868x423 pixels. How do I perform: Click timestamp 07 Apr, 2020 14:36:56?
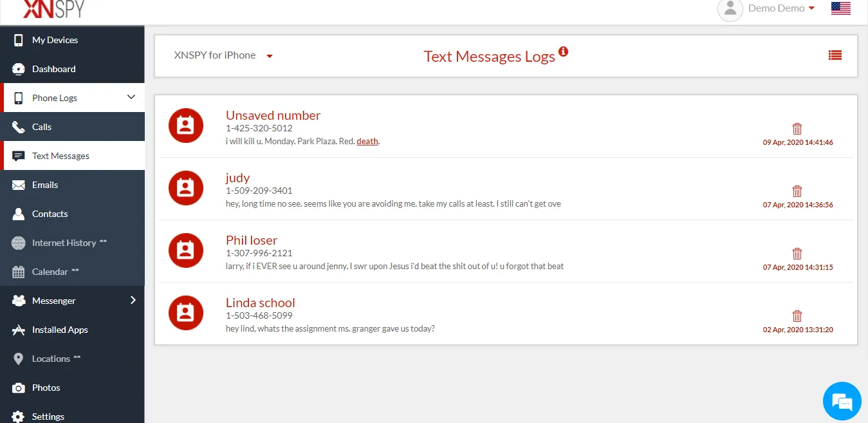[798, 205]
